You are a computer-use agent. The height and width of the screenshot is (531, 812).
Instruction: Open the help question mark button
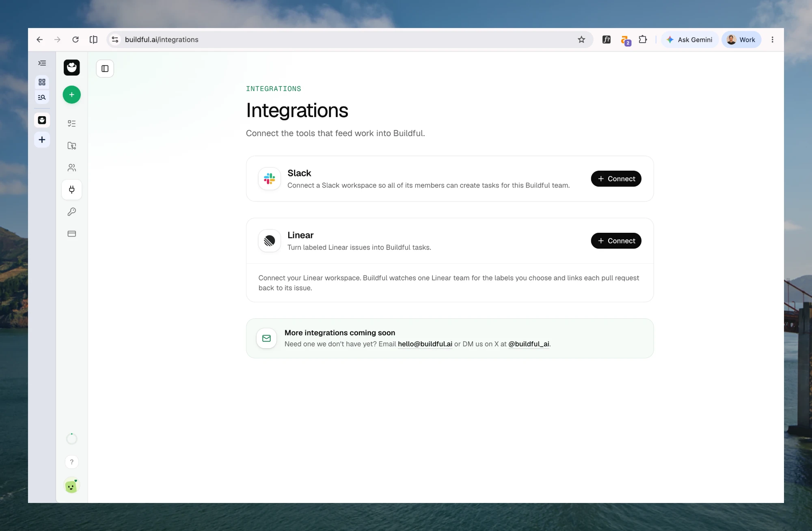coord(72,462)
